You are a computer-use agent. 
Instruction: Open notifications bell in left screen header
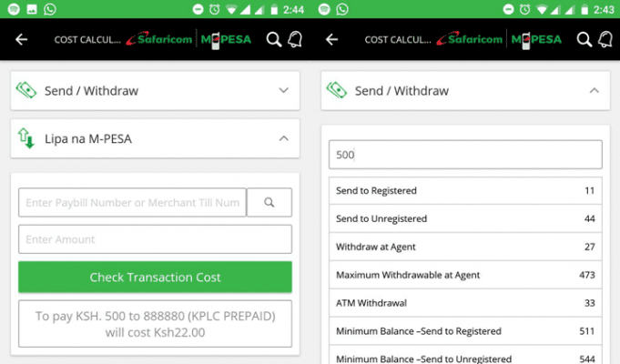click(x=295, y=39)
